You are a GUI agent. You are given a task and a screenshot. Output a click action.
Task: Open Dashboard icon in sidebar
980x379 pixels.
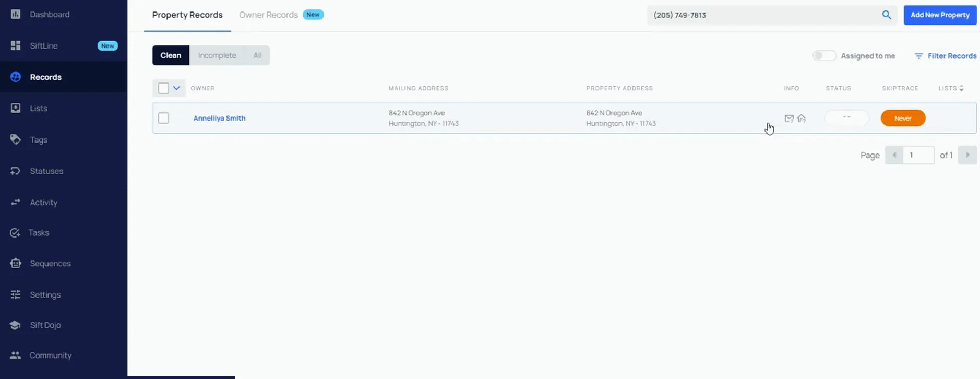pyautogui.click(x=16, y=14)
